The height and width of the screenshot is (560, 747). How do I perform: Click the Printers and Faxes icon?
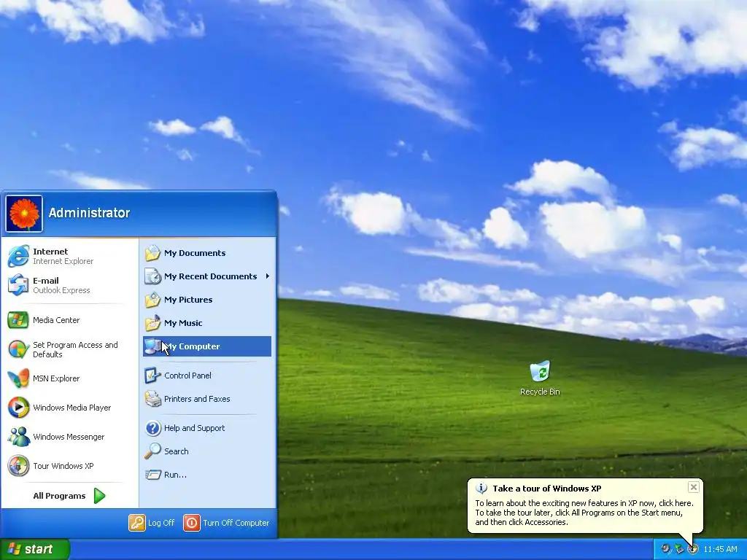[153, 399]
